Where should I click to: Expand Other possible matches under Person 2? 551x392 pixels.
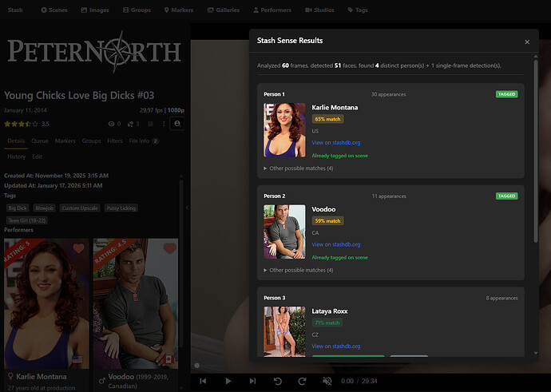tap(299, 270)
